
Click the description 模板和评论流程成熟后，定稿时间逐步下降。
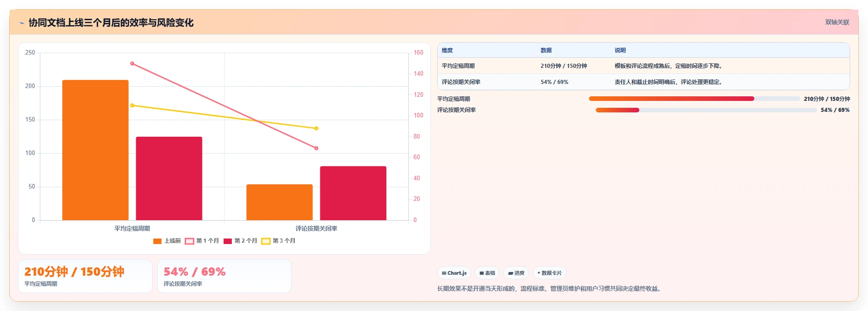tap(670, 66)
